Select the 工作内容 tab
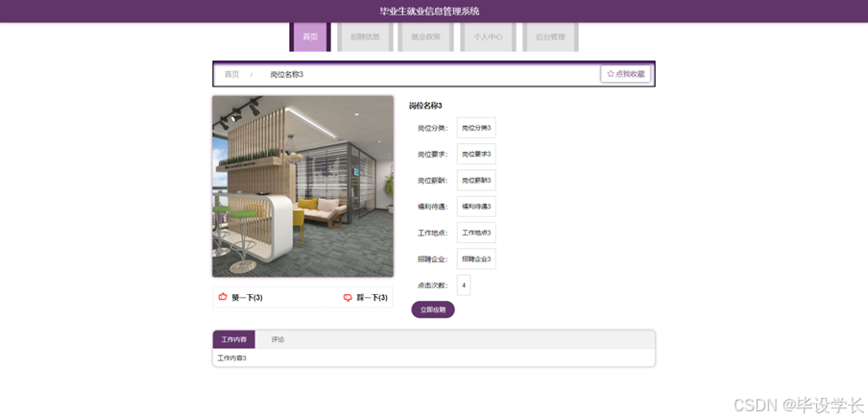868x420 pixels. 234,339
